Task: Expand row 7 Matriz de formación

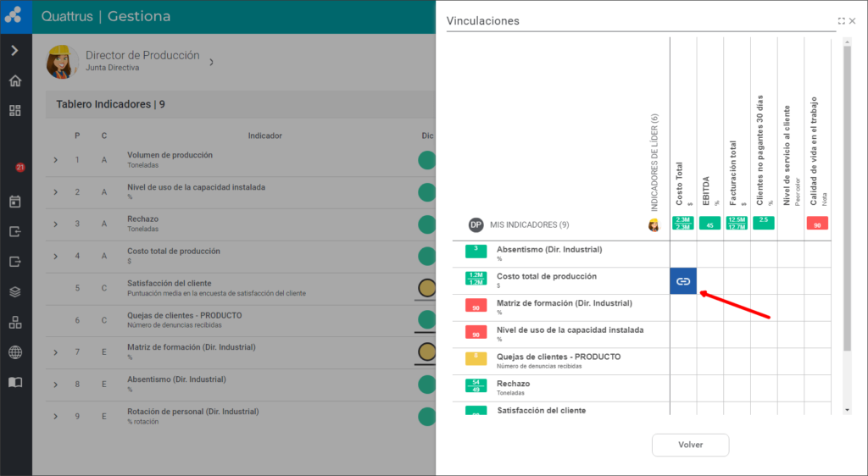Action: click(x=55, y=352)
